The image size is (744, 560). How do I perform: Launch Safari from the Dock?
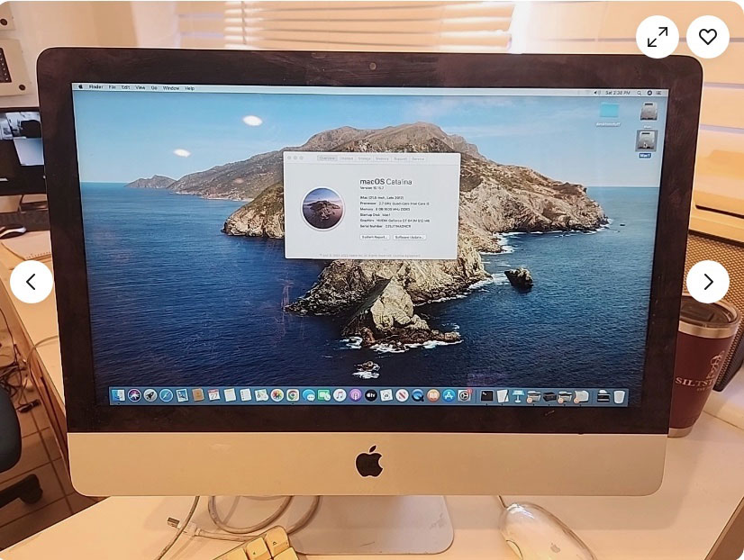166,394
